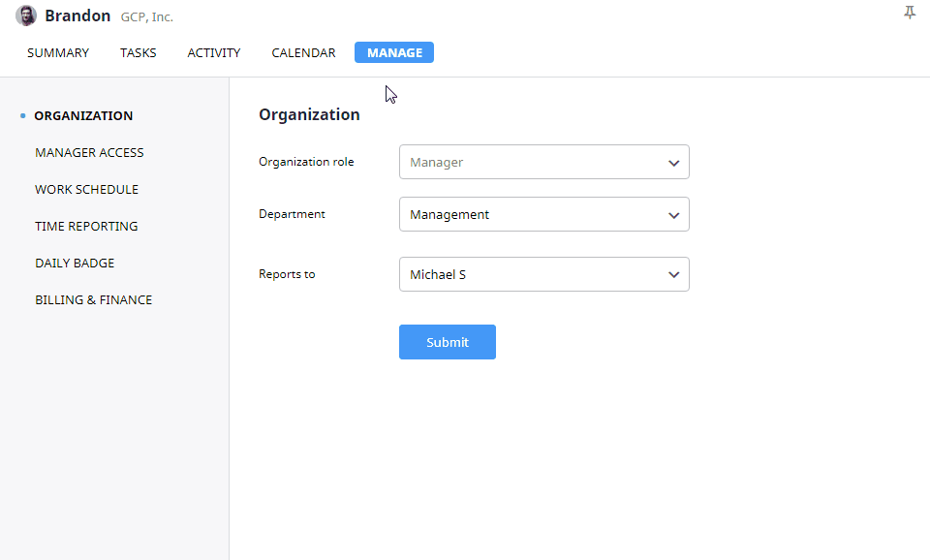Expand the Reports to dropdown

[x=543, y=275]
